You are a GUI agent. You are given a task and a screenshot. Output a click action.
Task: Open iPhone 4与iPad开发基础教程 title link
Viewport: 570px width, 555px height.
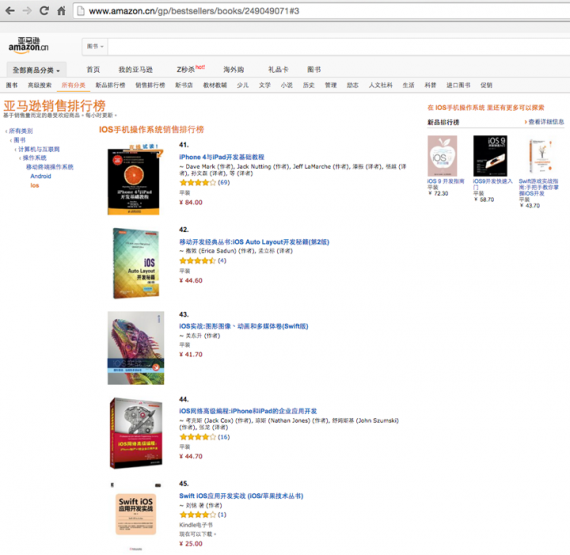[x=221, y=157]
